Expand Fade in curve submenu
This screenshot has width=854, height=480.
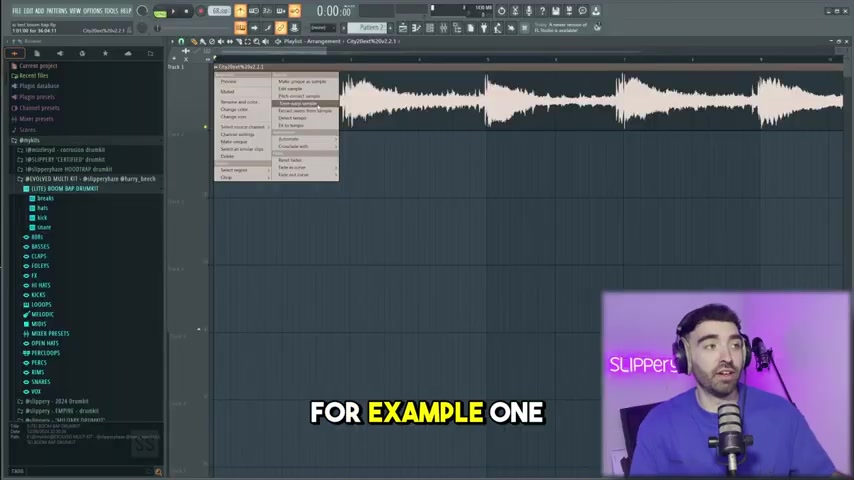(305, 168)
